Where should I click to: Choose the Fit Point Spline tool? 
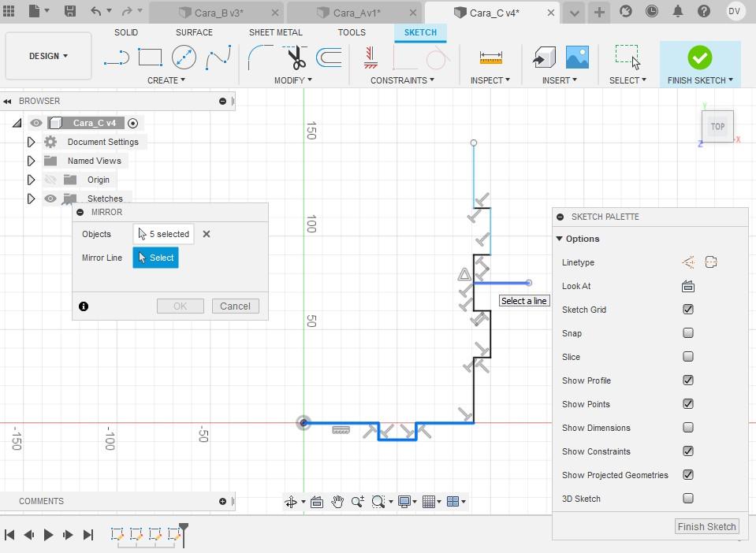[x=218, y=58]
